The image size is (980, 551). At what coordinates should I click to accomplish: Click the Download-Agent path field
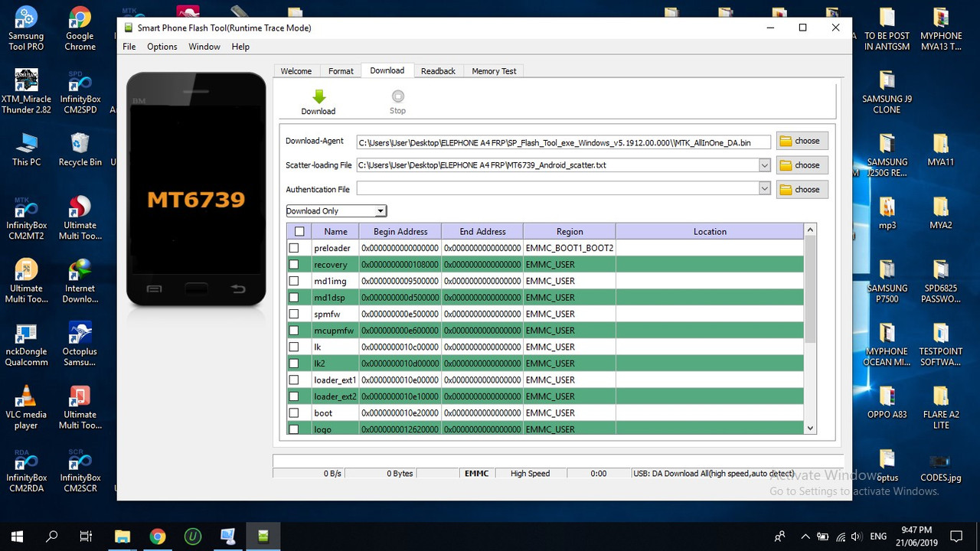point(563,142)
